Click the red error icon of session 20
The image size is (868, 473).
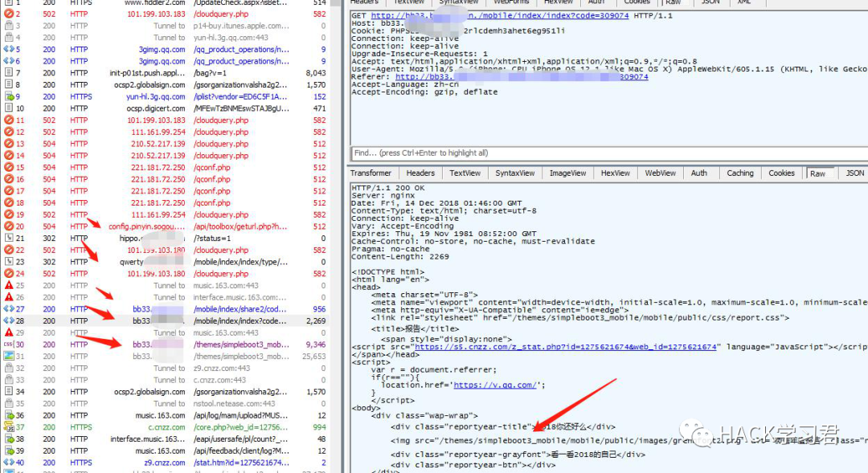tap(9, 226)
